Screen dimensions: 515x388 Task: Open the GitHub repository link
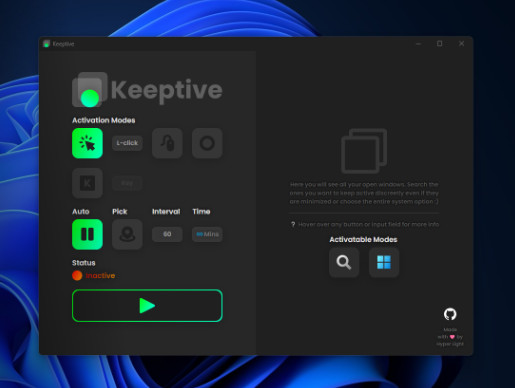point(450,314)
